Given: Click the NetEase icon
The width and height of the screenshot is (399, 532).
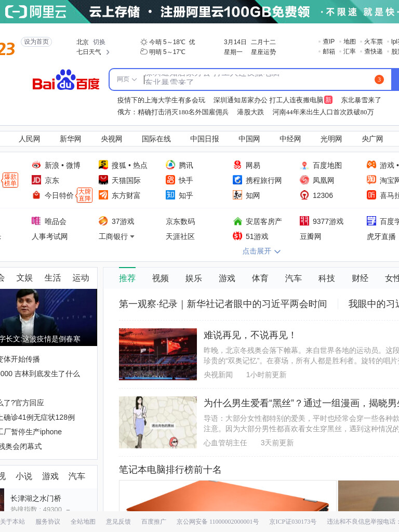Looking at the screenshot, I should click(237, 165).
